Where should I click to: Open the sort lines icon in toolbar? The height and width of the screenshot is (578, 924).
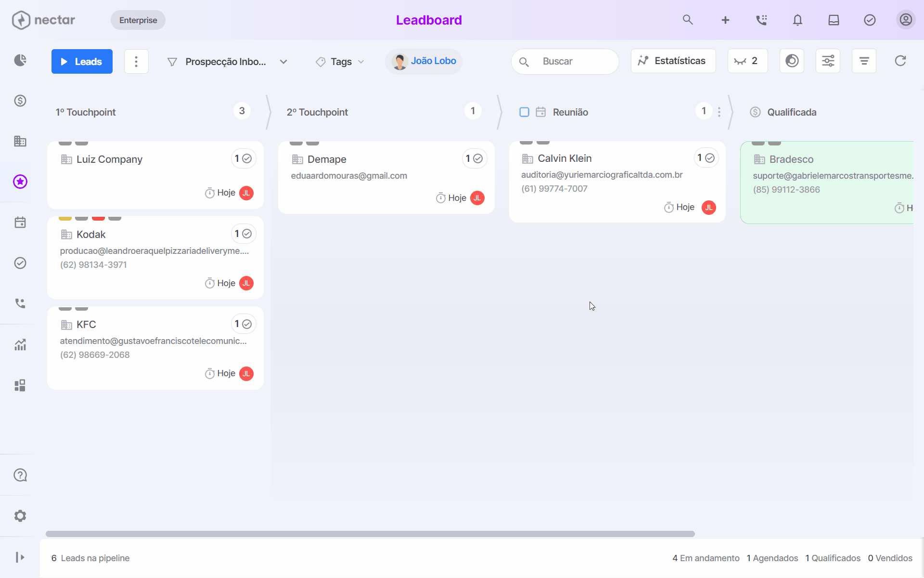pyautogui.click(x=864, y=61)
